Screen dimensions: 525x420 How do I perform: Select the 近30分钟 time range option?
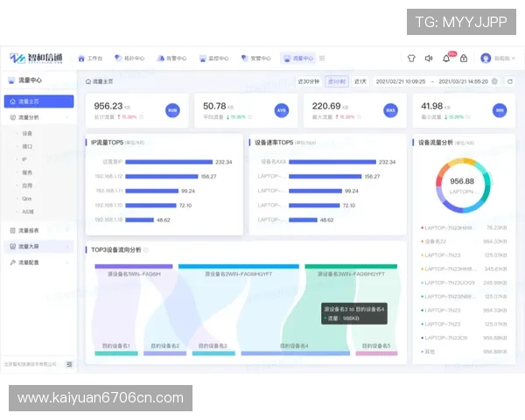click(309, 81)
